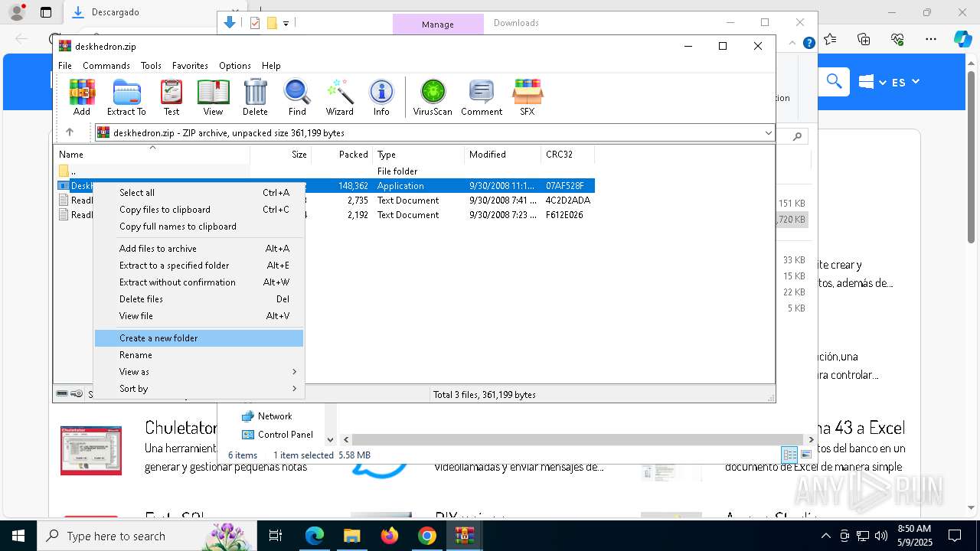980x551 pixels.
Task: Switch Explorer to large icons view
Action: [805, 455]
